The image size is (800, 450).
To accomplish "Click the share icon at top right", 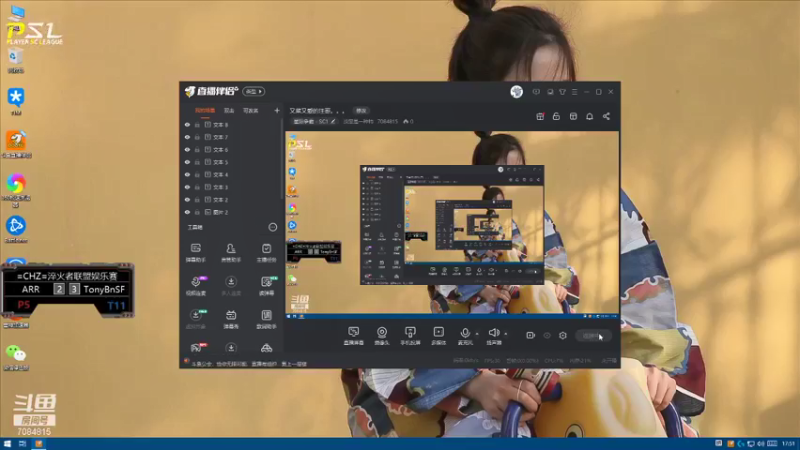I will [x=606, y=116].
